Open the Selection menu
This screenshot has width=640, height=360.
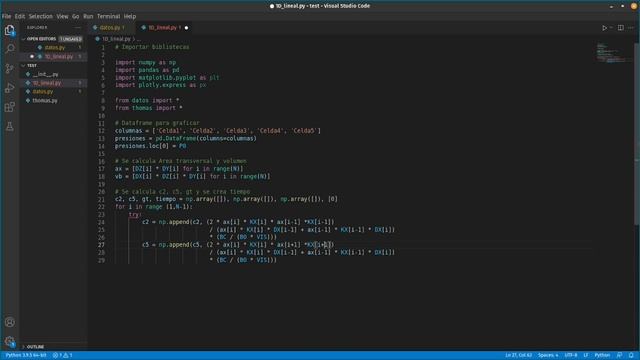point(40,16)
